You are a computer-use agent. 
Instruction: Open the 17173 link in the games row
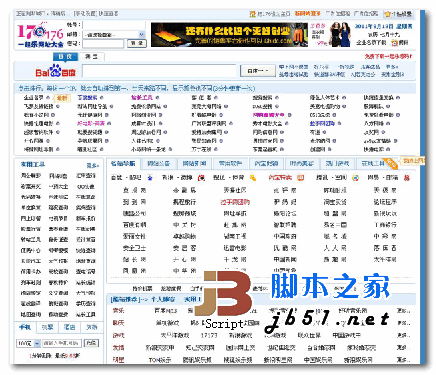pyautogui.click(x=209, y=335)
